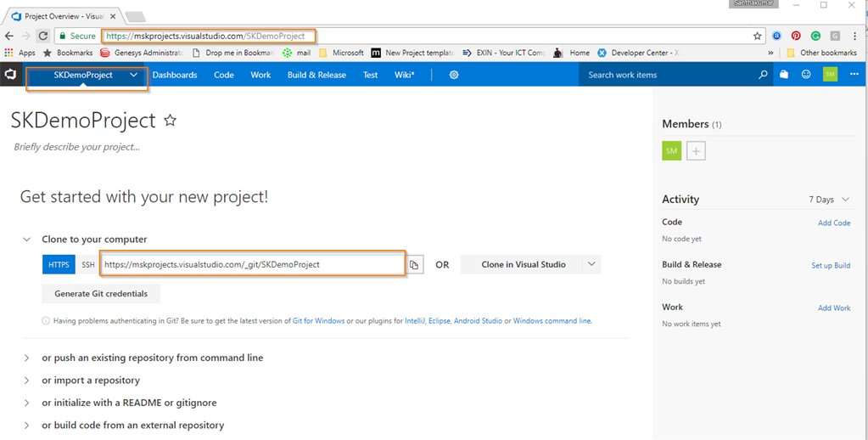868x440 pixels.
Task: Open the SM user profile avatar in header
Action: coord(830,74)
